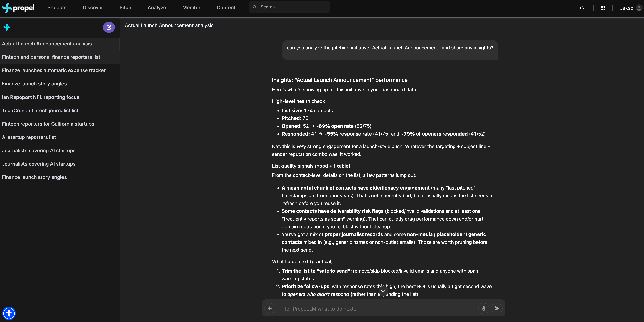Open the Pitch menu
644x322 pixels.
pos(125,8)
